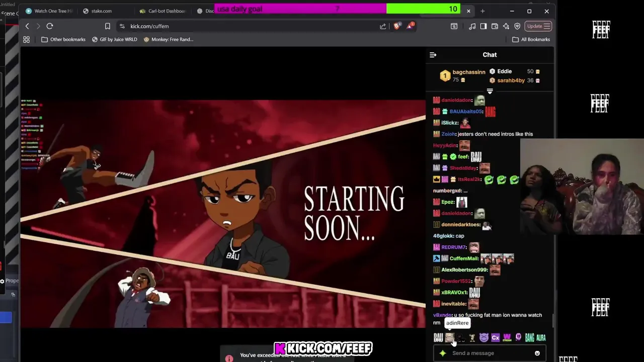Open the Brave Wallet icon
The image size is (644, 362).
[495, 26]
